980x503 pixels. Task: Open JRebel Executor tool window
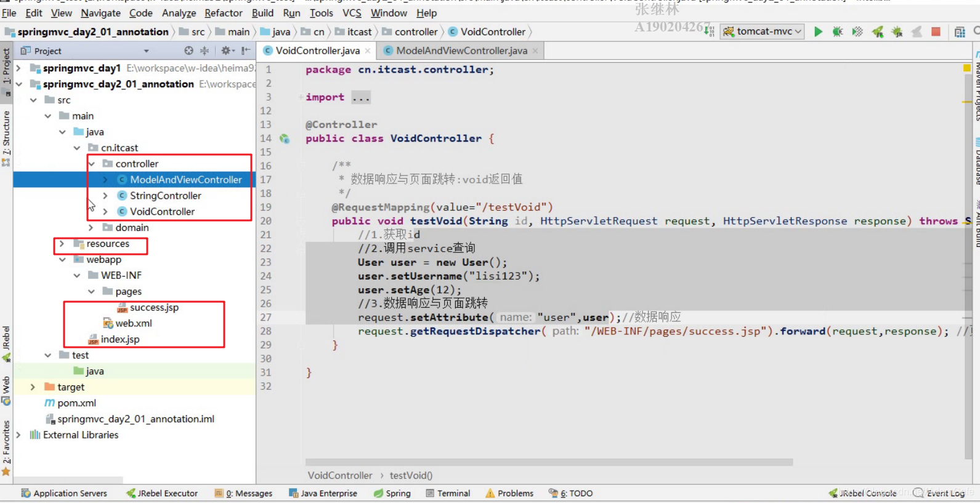coord(162,493)
